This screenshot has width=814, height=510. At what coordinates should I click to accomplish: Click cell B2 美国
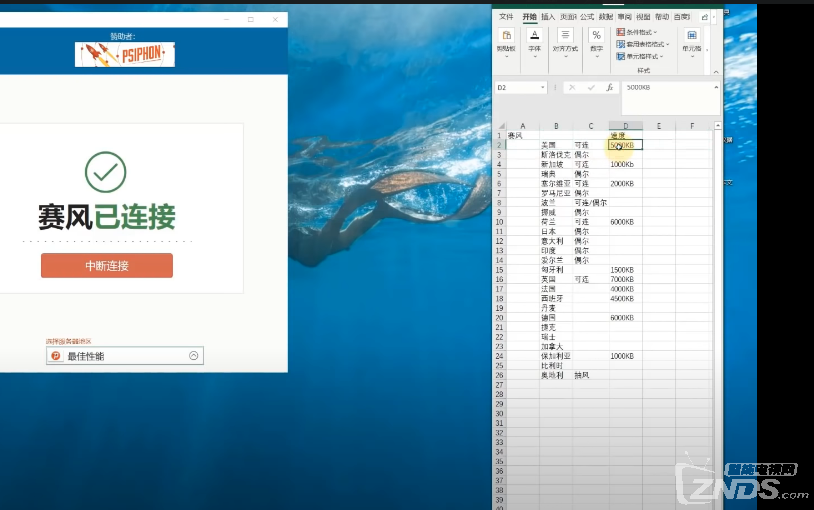pyautogui.click(x=556, y=145)
